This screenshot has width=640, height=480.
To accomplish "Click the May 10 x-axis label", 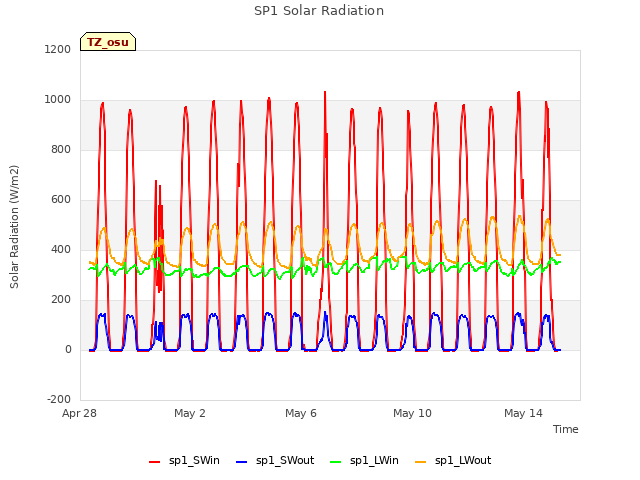I will click(x=412, y=413).
